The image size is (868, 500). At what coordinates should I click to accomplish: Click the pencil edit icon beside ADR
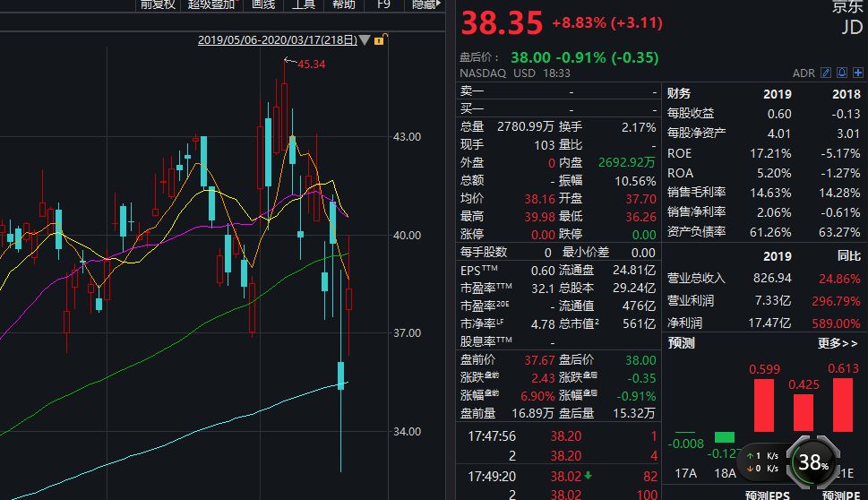(x=827, y=73)
